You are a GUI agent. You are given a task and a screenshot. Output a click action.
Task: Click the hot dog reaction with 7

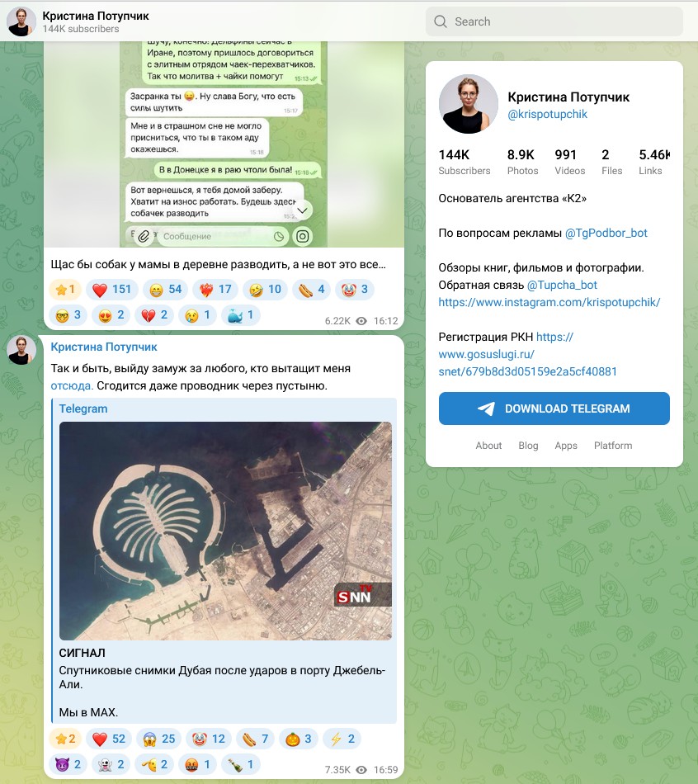(255, 739)
